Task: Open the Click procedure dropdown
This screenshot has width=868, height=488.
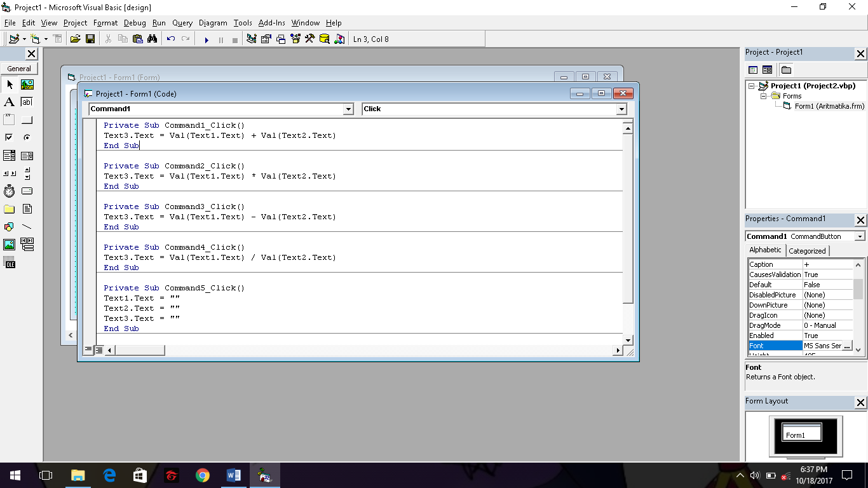Action: (x=621, y=109)
